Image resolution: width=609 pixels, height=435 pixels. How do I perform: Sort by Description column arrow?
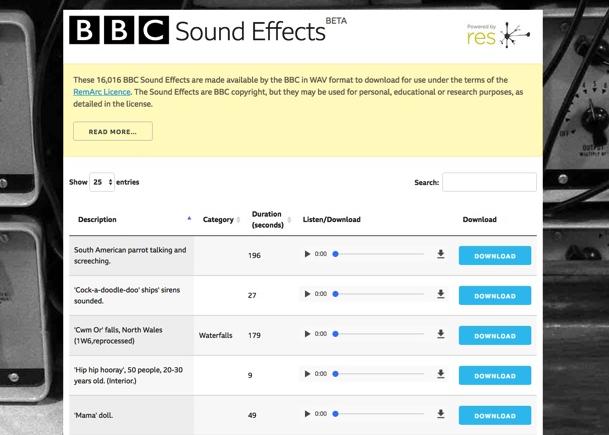tap(189, 219)
